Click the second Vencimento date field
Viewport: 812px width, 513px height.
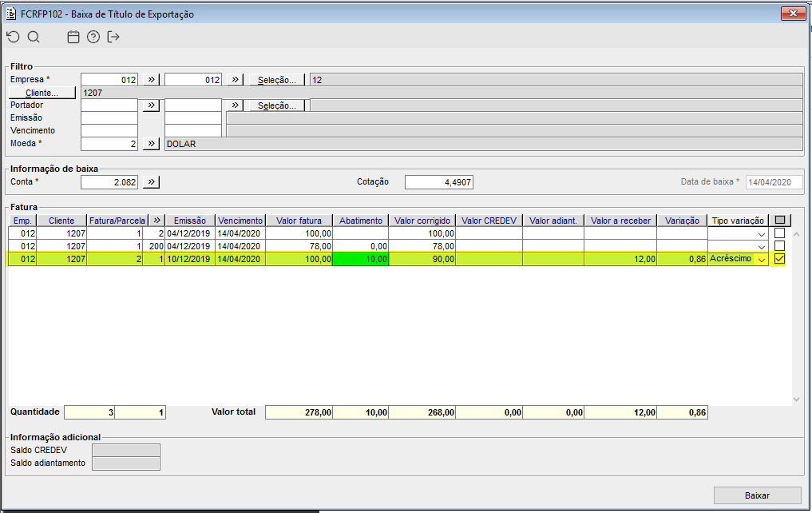pos(193,130)
